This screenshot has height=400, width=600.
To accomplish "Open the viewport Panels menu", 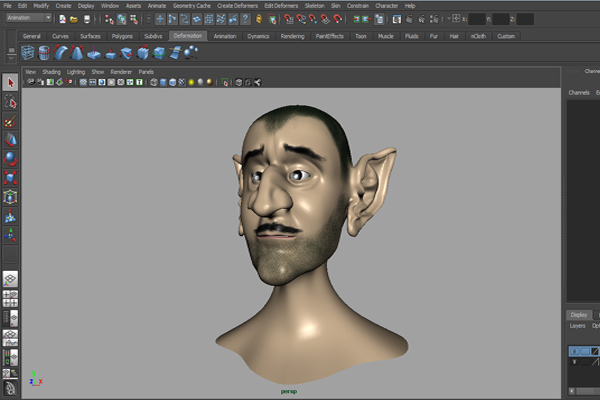I will point(146,72).
